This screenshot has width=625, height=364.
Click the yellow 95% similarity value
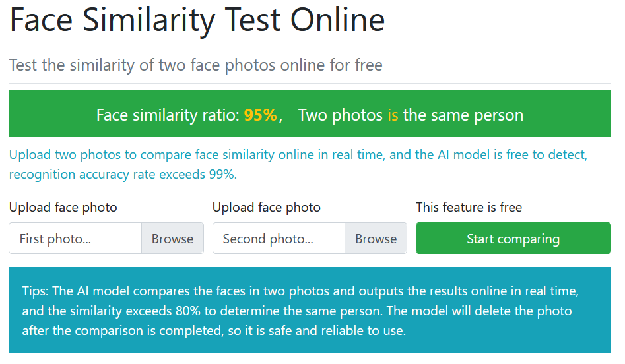pyautogui.click(x=260, y=115)
